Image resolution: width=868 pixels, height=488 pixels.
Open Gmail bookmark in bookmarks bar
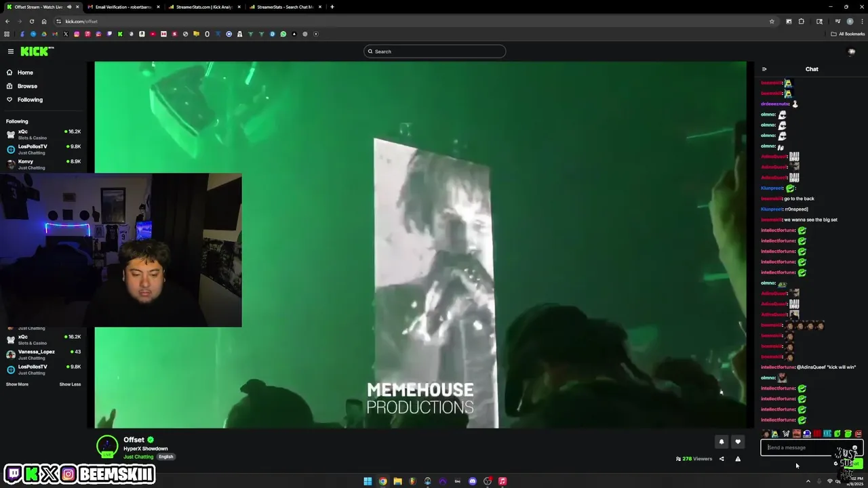pyautogui.click(x=55, y=34)
